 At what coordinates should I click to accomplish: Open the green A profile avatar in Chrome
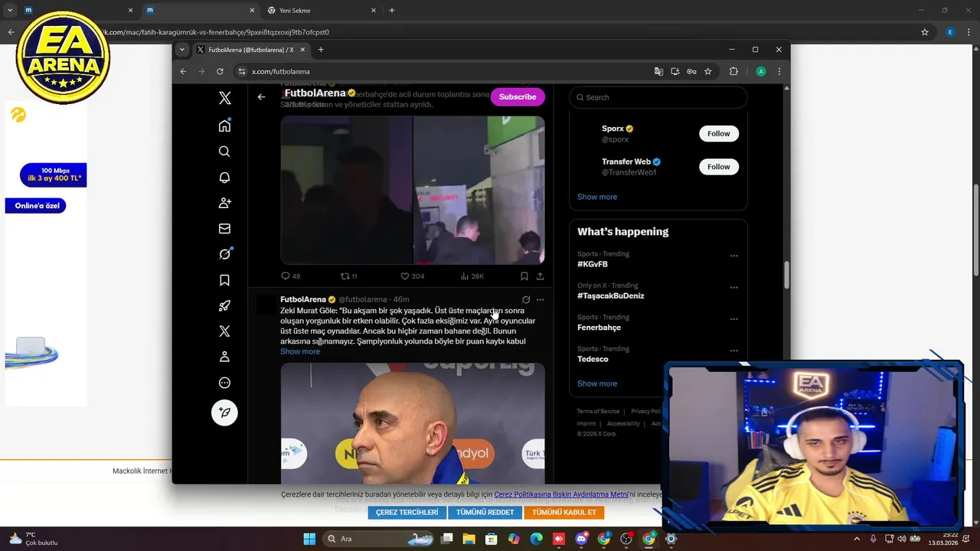pyautogui.click(x=760, y=71)
